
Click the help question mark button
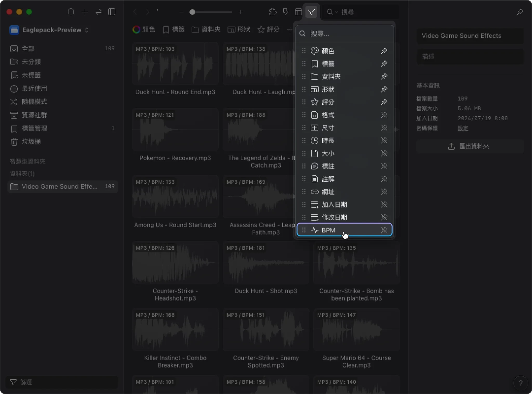click(x=520, y=383)
